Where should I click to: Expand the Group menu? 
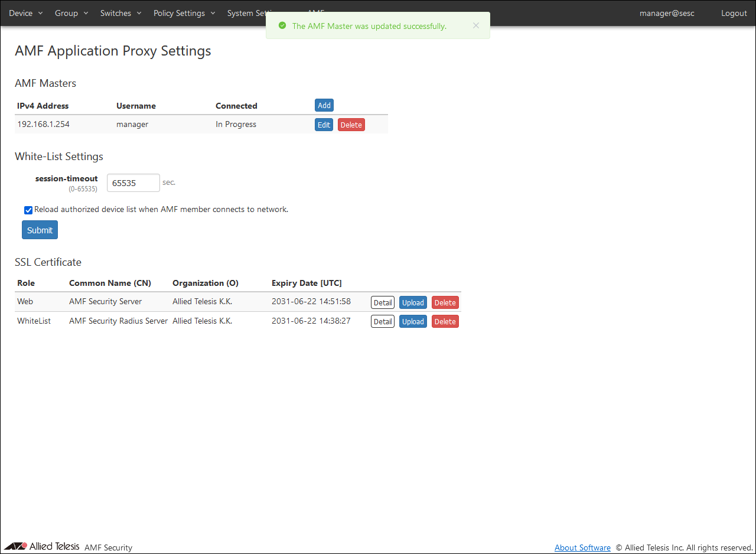(71, 13)
